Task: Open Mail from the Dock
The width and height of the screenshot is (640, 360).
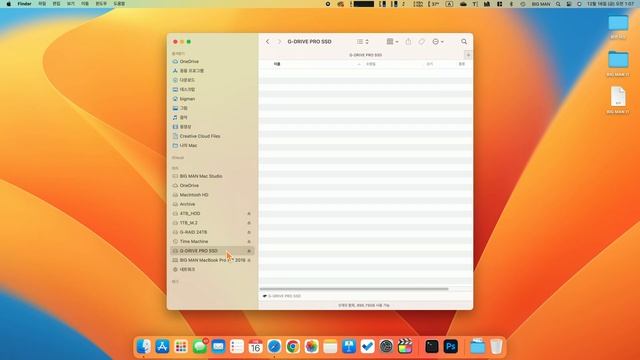Action: coord(218,347)
